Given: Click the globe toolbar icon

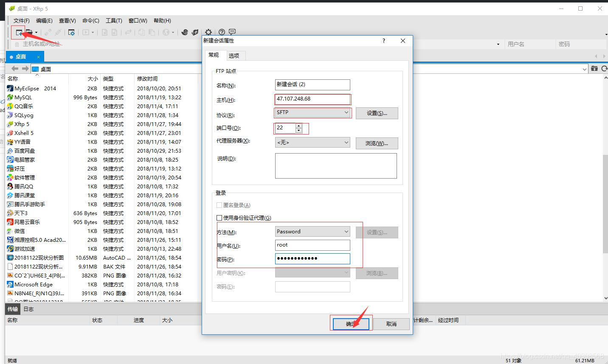Looking at the screenshot, I should (x=166, y=32).
